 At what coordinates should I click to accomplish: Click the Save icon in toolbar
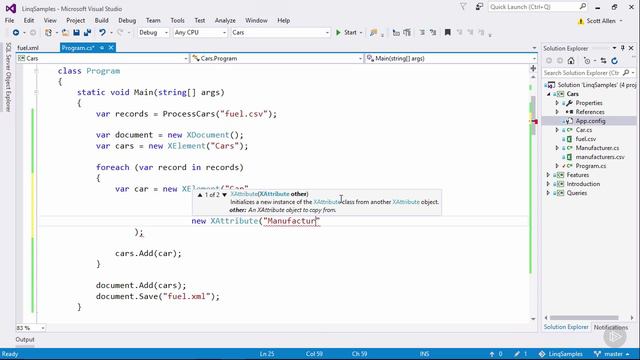pyautogui.click(x=76, y=33)
